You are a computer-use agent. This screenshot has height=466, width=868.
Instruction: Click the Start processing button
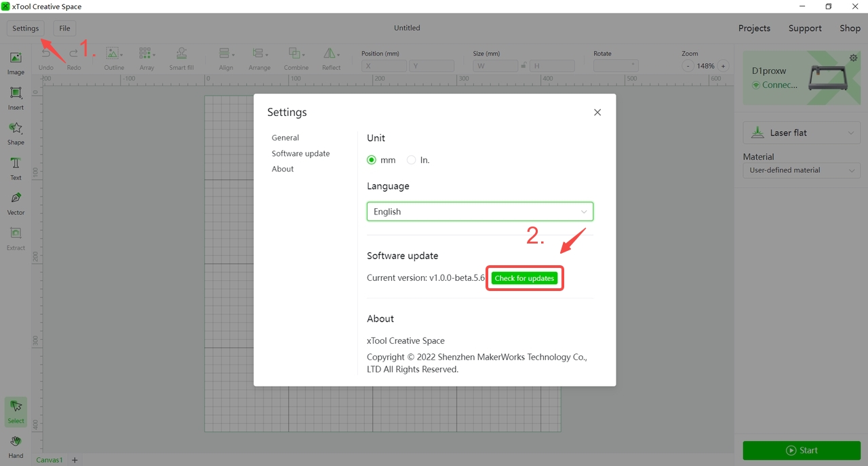(802, 450)
